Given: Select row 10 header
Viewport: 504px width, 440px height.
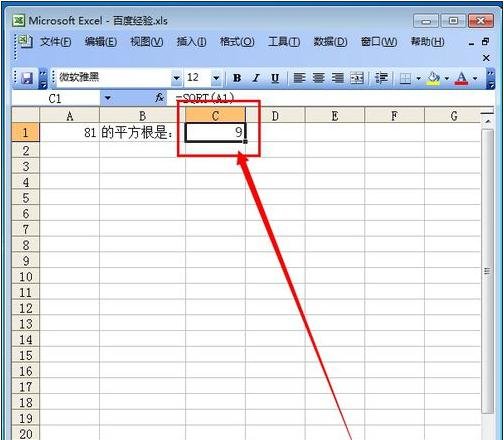Looking at the screenshot, I should [26, 277].
